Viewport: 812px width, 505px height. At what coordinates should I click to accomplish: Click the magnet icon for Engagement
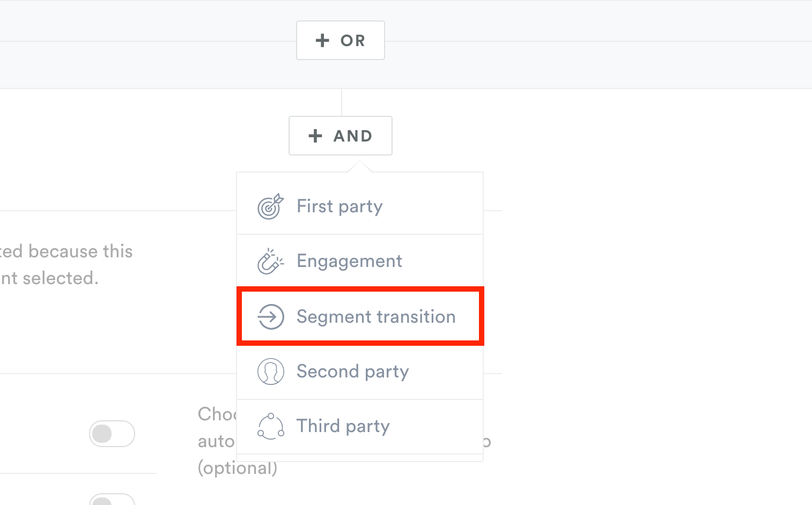pos(271,262)
